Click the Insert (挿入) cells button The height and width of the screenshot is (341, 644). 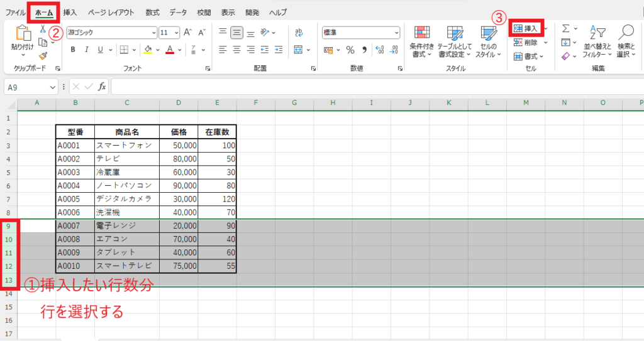click(525, 28)
